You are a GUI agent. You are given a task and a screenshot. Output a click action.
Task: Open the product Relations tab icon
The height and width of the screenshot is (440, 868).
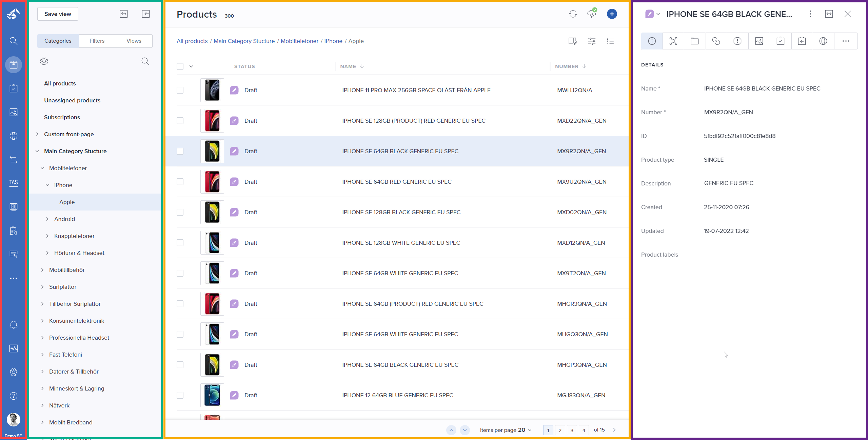[x=673, y=41]
